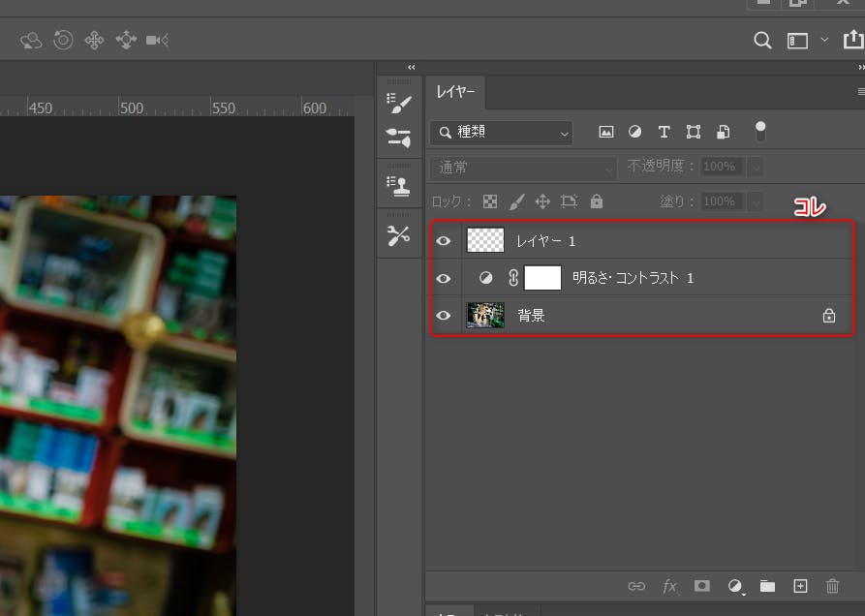Click the 塗り fill percentage field
865x616 pixels.
(x=719, y=201)
